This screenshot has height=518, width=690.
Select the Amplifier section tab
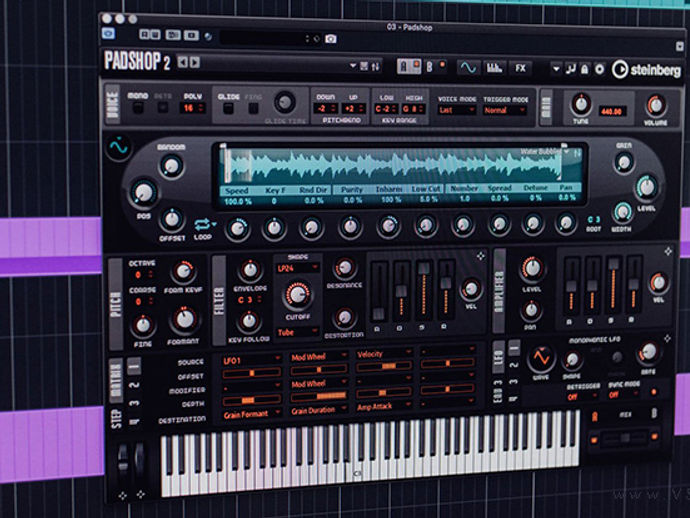pyautogui.click(x=499, y=291)
